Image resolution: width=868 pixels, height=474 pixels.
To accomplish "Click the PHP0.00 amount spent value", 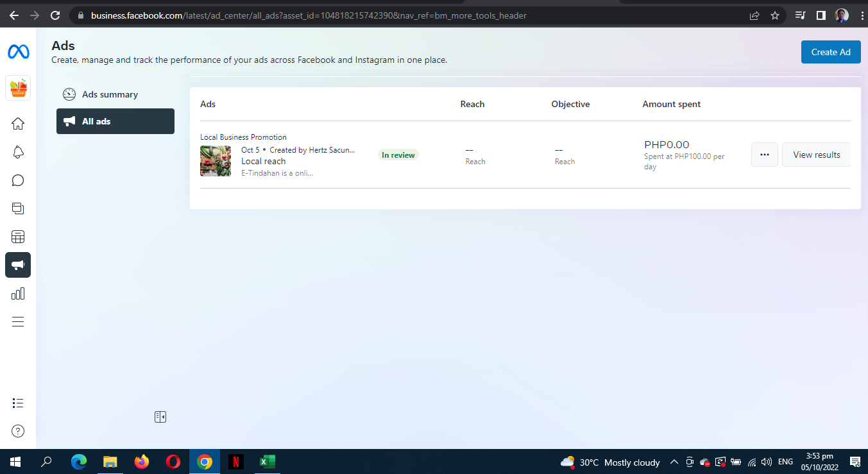I will (x=667, y=145).
